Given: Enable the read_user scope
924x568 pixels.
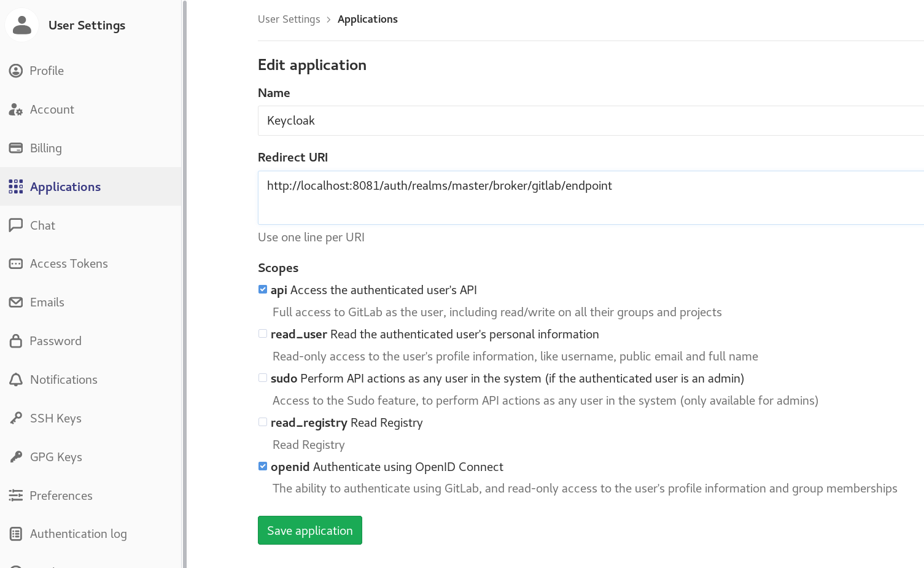Looking at the screenshot, I should pos(263,333).
